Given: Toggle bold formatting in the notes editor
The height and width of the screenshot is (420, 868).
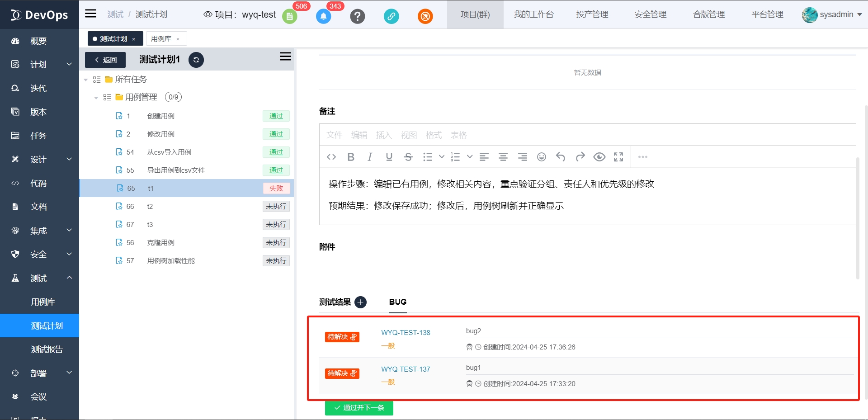Looking at the screenshot, I should (x=350, y=157).
